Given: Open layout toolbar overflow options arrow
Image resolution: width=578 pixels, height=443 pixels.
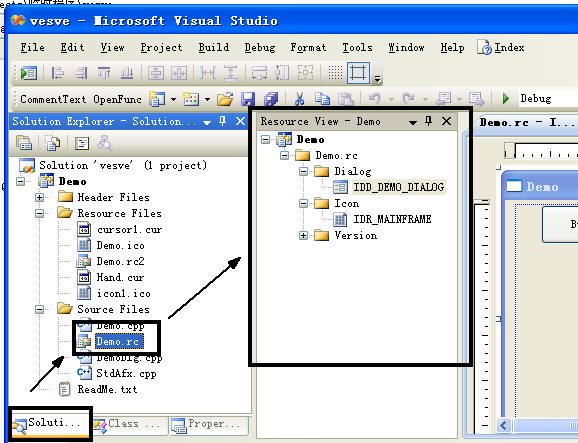Looking at the screenshot, I should [x=377, y=78].
